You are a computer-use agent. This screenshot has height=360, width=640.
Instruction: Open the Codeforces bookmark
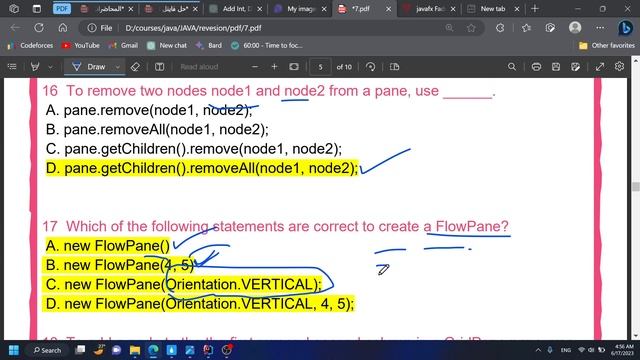pyautogui.click(x=31, y=45)
